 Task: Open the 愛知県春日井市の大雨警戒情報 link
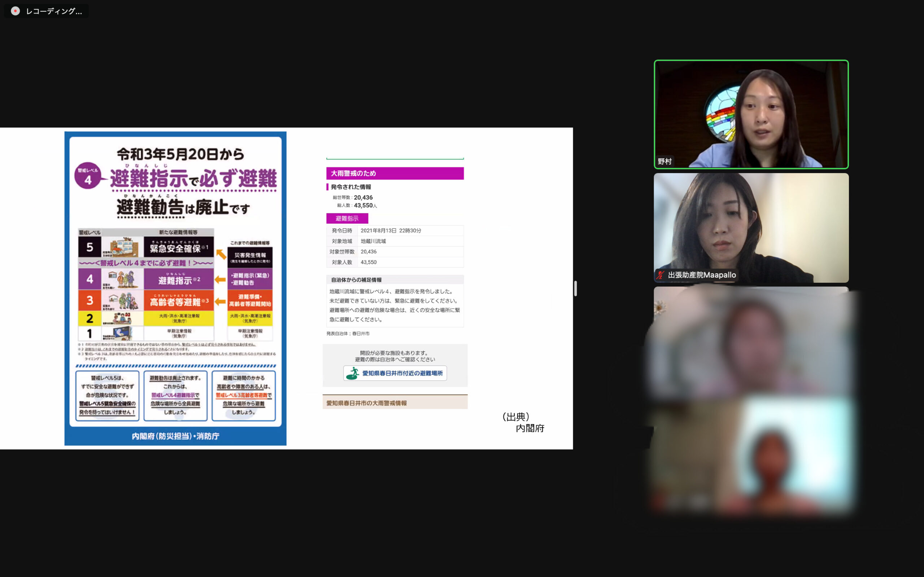pyautogui.click(x=367, y=403)
